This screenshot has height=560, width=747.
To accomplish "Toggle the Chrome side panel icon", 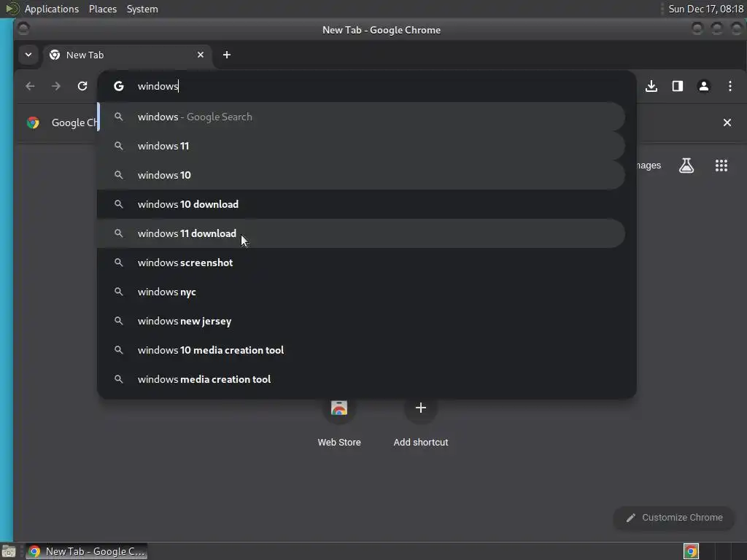I will (678, 86).
